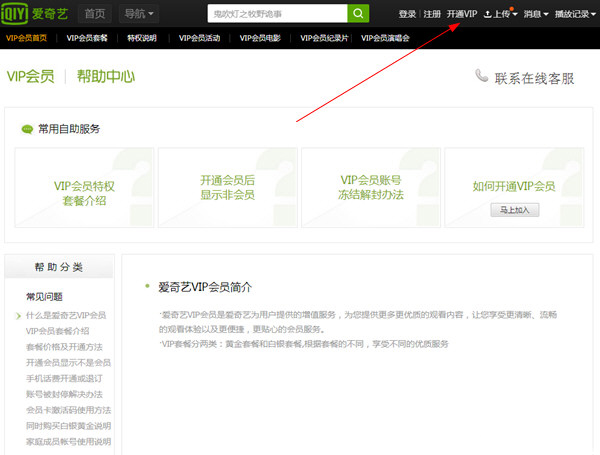Click the 登录 link
Viewport: 600px width, 455px height.
[x=407, y=14]
